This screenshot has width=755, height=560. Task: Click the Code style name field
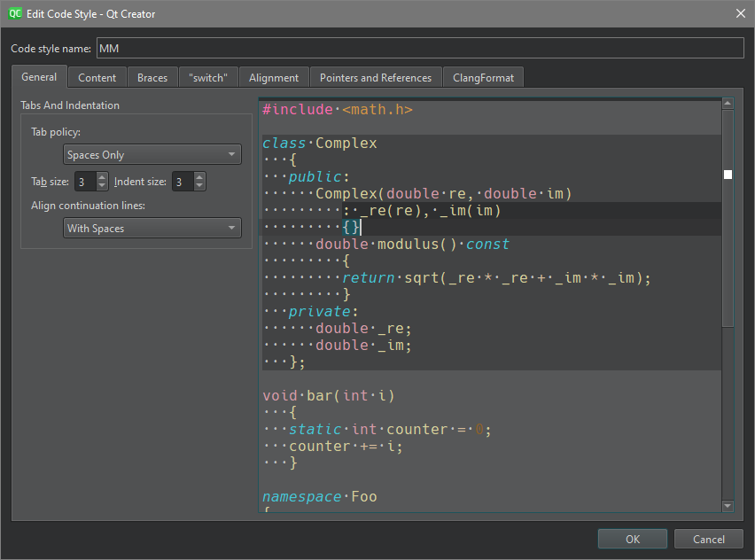pos(419,48)
